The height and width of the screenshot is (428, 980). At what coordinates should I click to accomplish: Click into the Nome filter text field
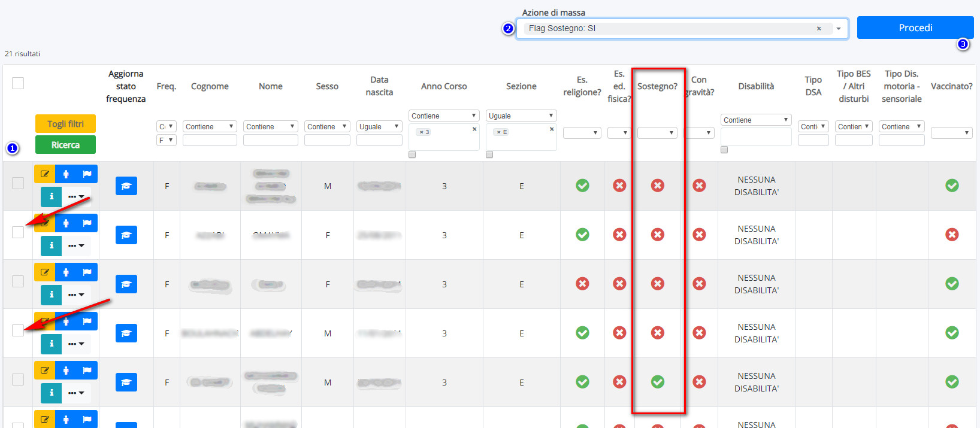point(271,140)
